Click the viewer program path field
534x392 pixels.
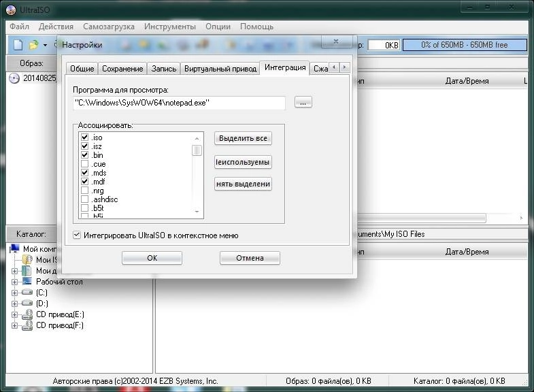(x=179, y=103)
